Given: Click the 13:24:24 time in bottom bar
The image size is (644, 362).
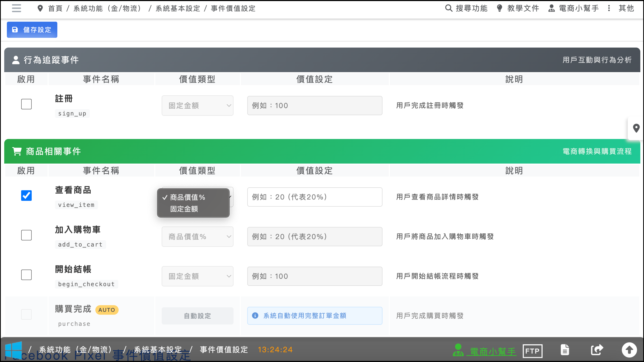Looking at the screenshot, I should 275,350.
